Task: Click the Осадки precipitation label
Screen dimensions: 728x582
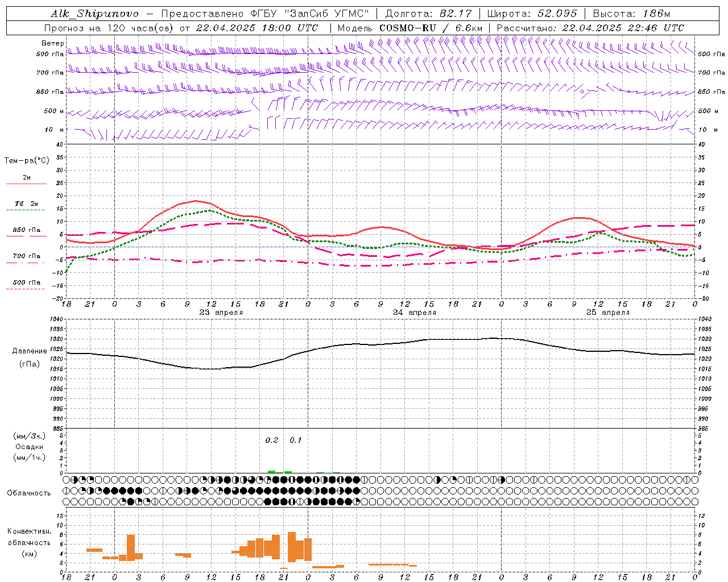Action: tap(30, 447)
